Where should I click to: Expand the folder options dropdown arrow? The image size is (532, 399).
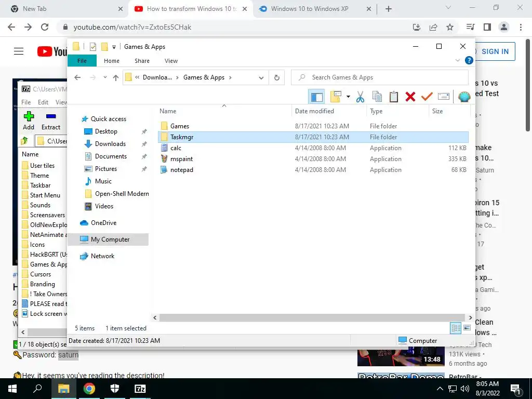(348, 97)
